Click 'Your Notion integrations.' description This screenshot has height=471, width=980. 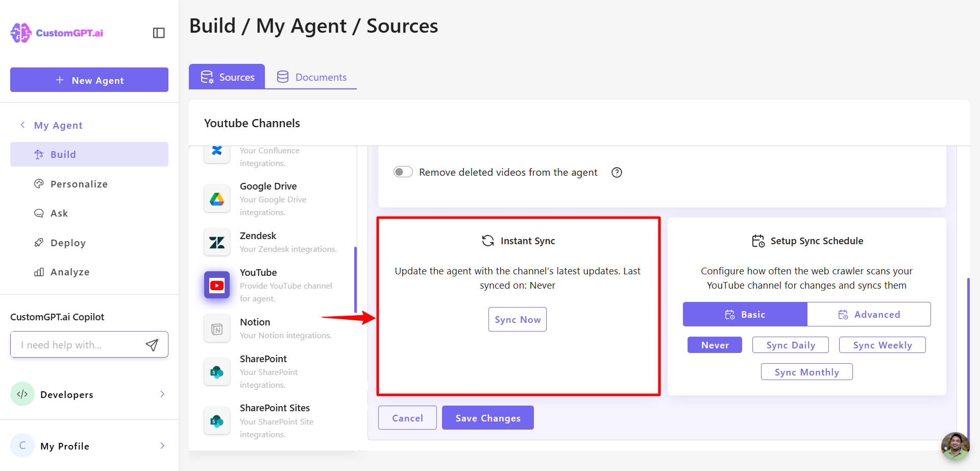click(286, 336)
